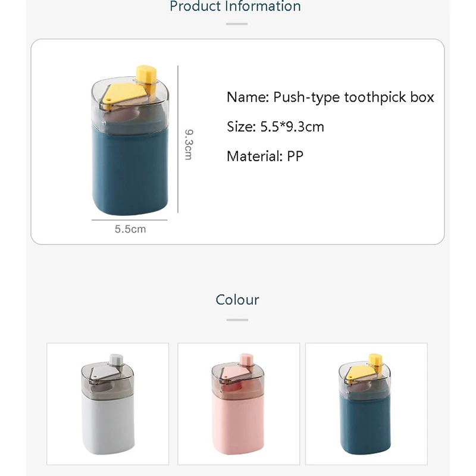476x476 pixels.
Task: Click the "Name: Push-type toothpick box" text
Action: [330, 97]
